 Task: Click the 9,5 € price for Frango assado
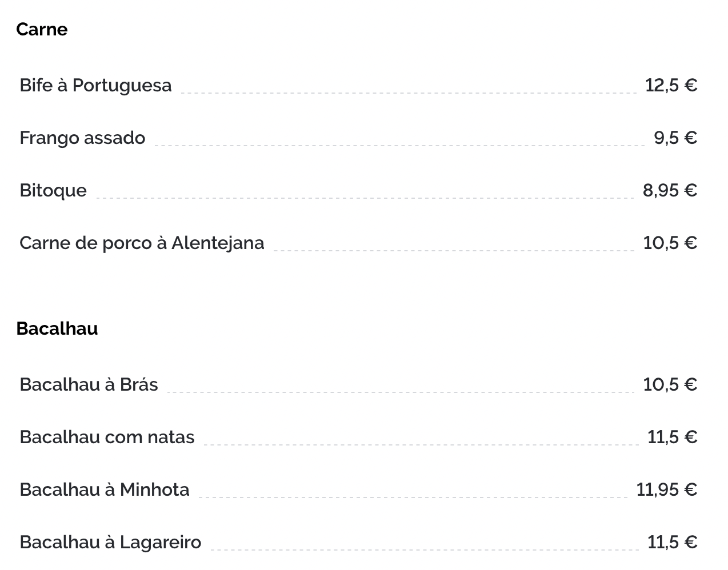[675, 138]
